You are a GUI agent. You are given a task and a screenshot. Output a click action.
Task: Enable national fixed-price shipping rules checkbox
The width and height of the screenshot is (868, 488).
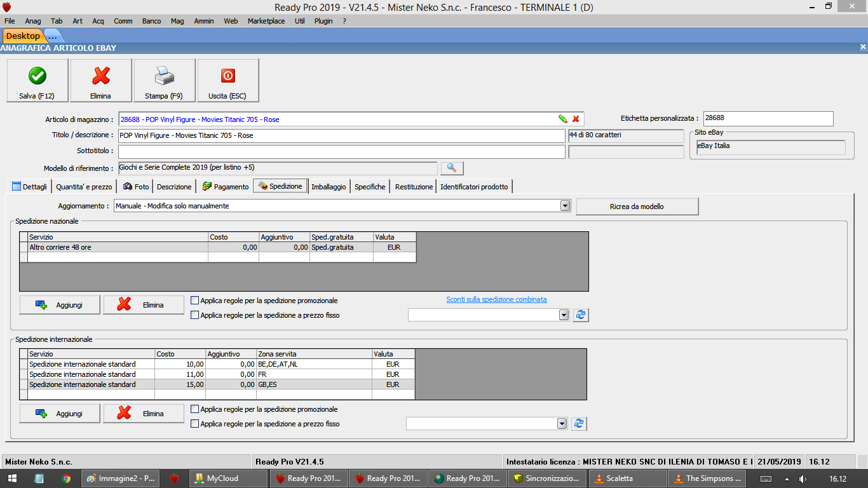coord(195,315)
